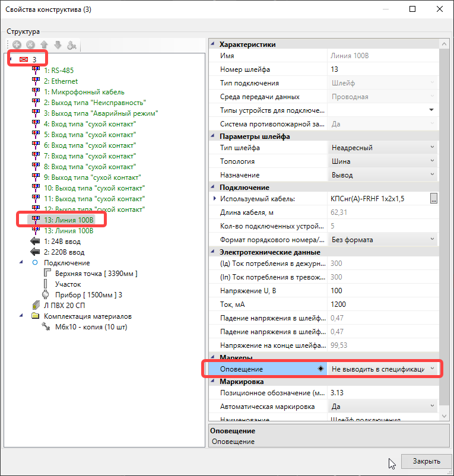Collapse the Электротехнические данные section
The height and width of the screenshot is (476, 454).
(214, 252)
